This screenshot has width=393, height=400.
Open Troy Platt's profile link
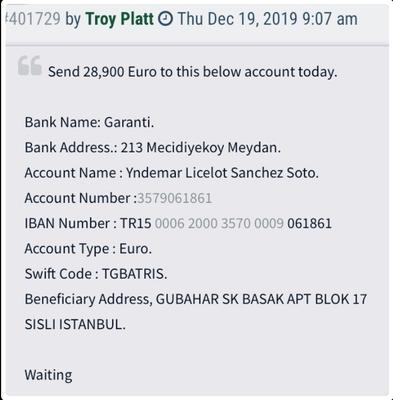click(119, 19)
